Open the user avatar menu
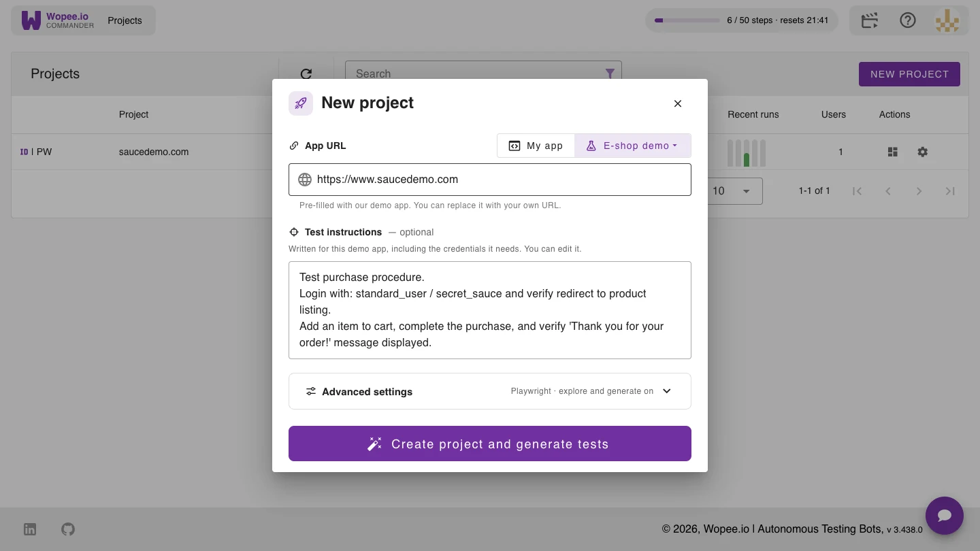 (x=947, y=20)
